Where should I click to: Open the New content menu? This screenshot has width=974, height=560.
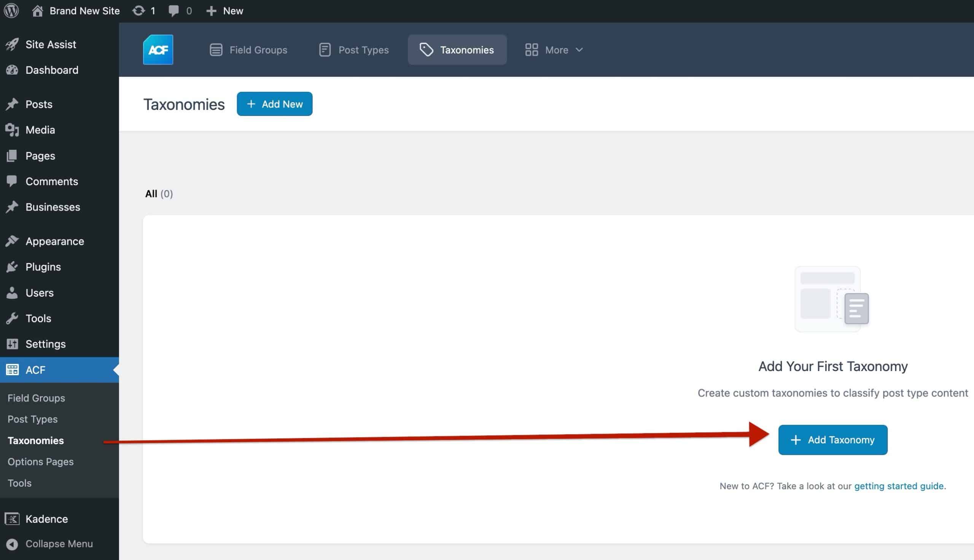click(225, 11)
